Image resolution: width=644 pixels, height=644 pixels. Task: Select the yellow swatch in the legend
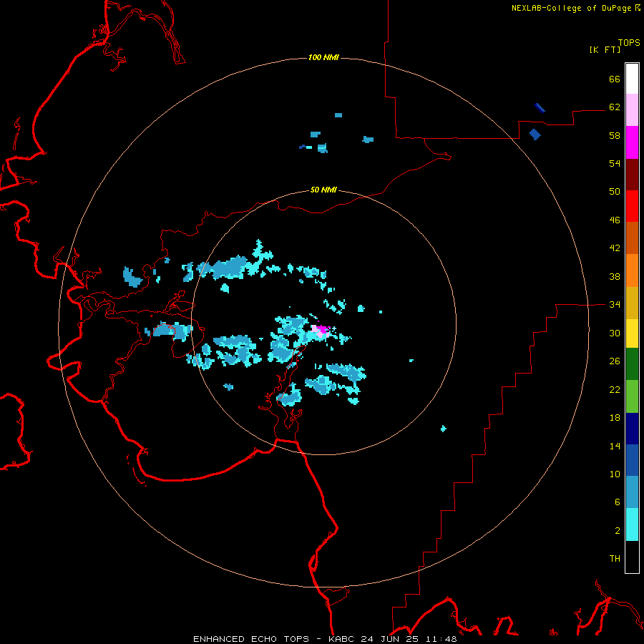632,333
